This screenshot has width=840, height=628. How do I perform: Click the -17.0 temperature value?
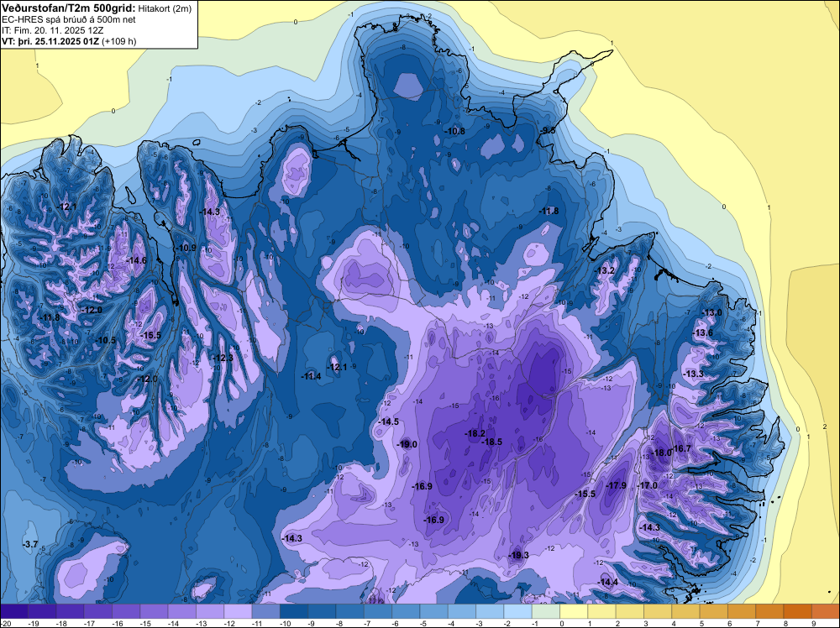(647, 485)
